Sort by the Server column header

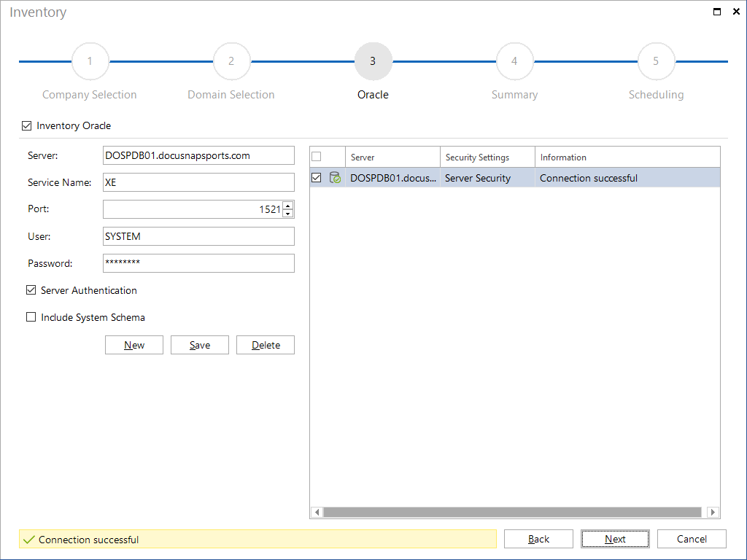392,157
